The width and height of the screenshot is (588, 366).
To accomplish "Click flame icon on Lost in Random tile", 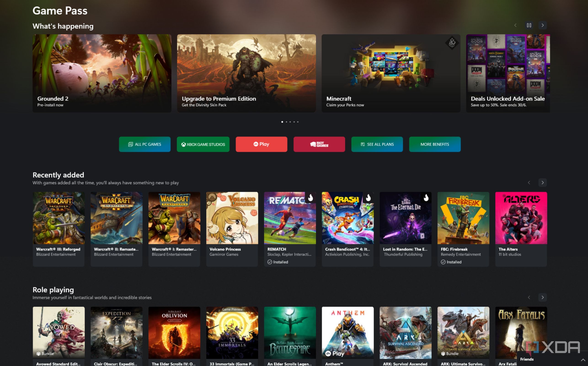I will tap(426, 198).
